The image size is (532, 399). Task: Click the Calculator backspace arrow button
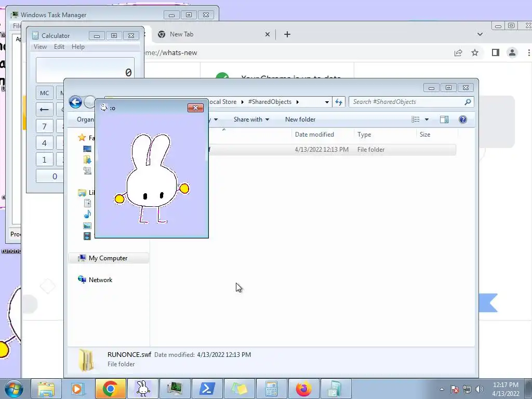tap(45, 110)
